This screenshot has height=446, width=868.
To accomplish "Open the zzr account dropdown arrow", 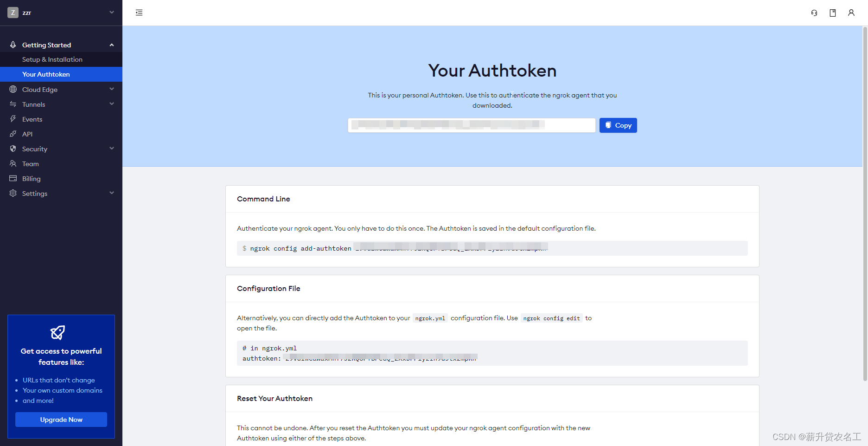I will [x=112, y=12].
